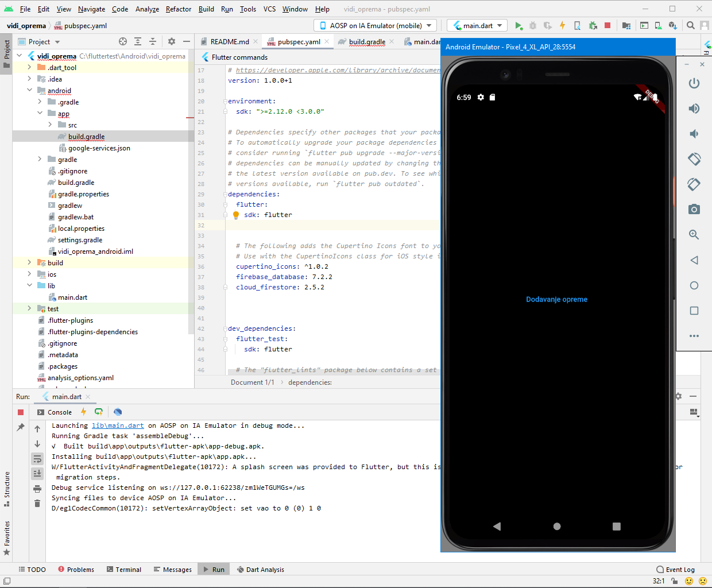Click the green Run button in the toolbar
This screenshot has height=588, width=712.
coord(518,26)
